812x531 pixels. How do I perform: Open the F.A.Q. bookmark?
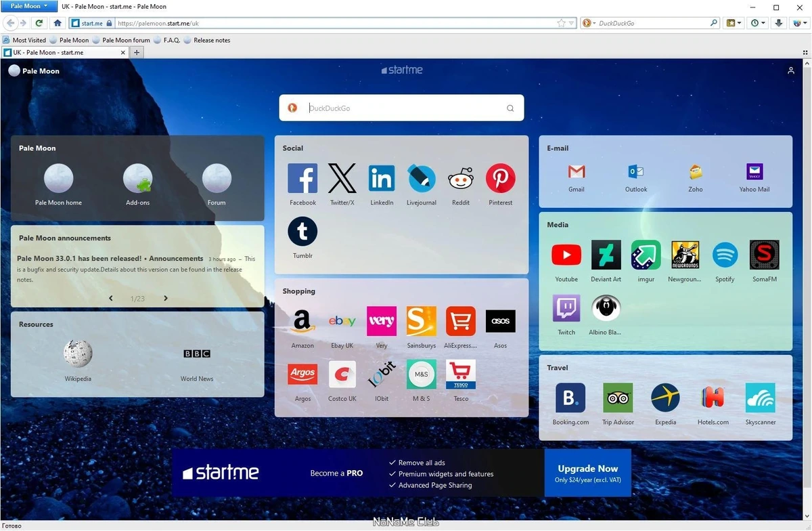click(x=167, y=40)
